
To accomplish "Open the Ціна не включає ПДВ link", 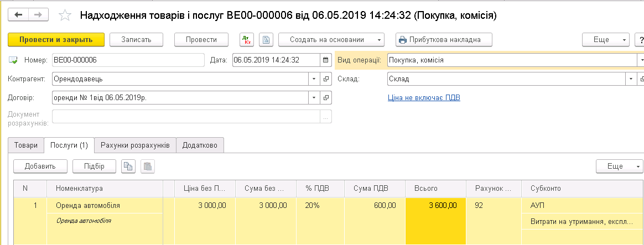I will [424, 98].
